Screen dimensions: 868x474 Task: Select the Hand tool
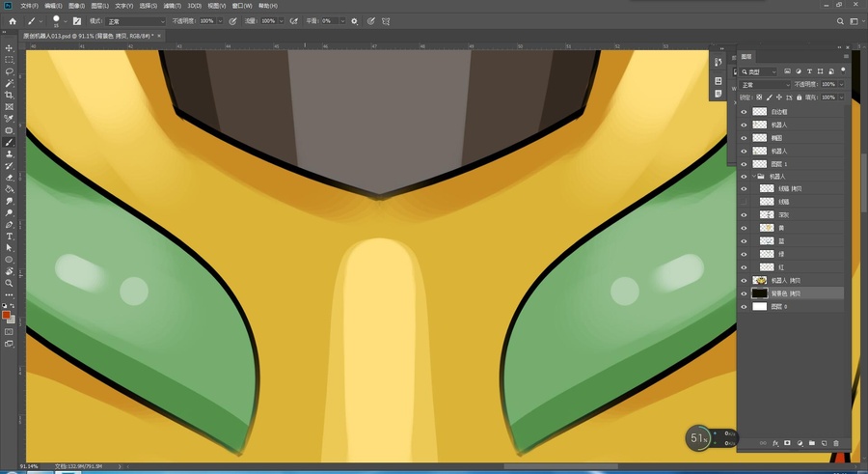(9, 271)
